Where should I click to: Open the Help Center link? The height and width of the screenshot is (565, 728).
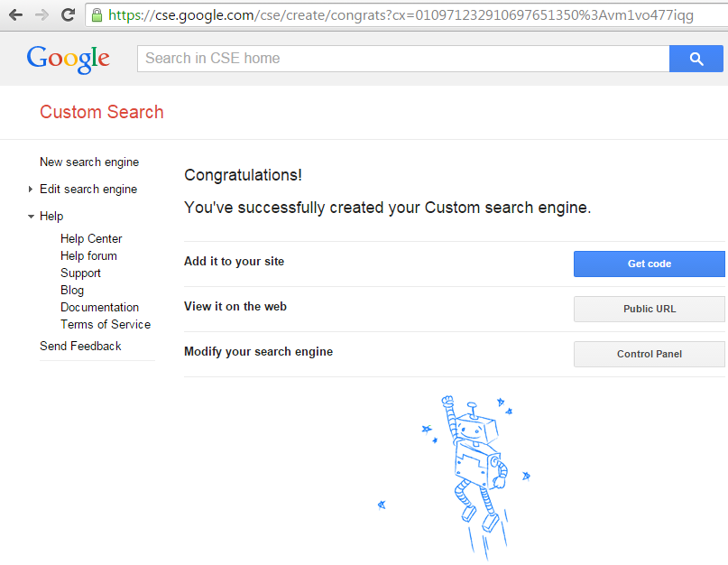(91, 239)
